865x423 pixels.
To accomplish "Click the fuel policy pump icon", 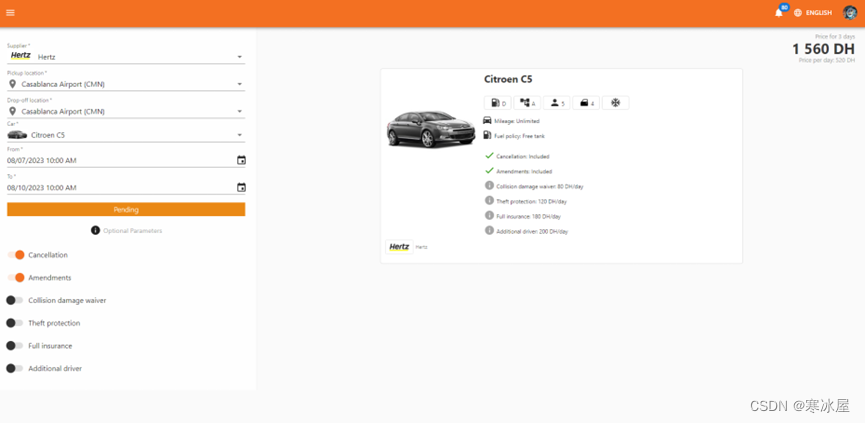I will 487,135.
